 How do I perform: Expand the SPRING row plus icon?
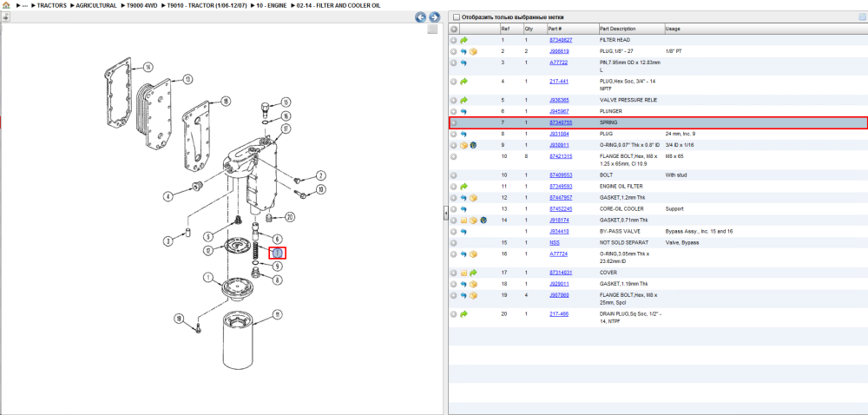pos(453,122)
